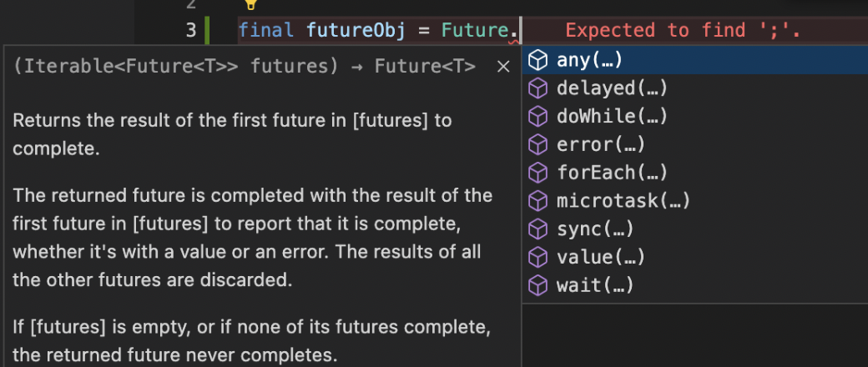Viewport: 868px width, 367px height.
Task: Click the Expected to find ';' error message
Action: [683, 30]
